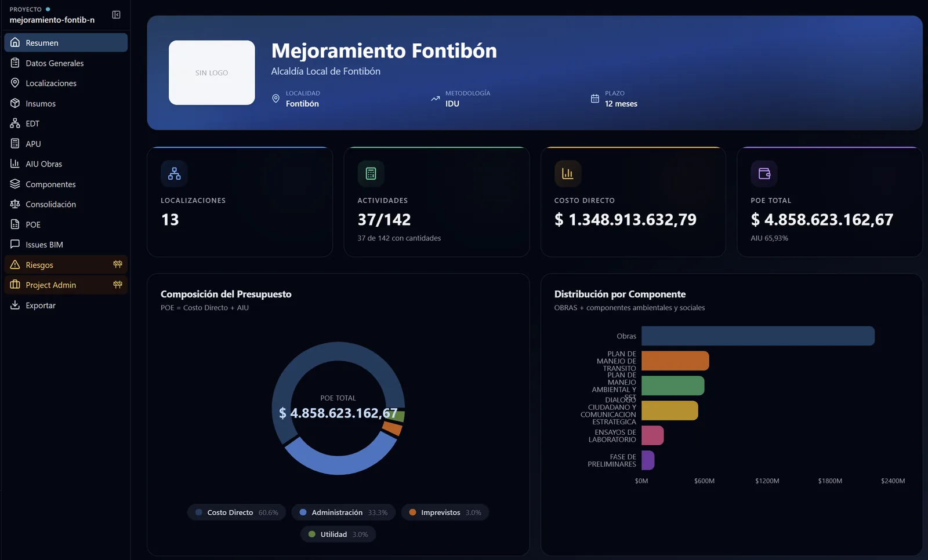Click the Plan de Manejo de Transito bar
The image size is (928, 560).
[x=675, y=361]
